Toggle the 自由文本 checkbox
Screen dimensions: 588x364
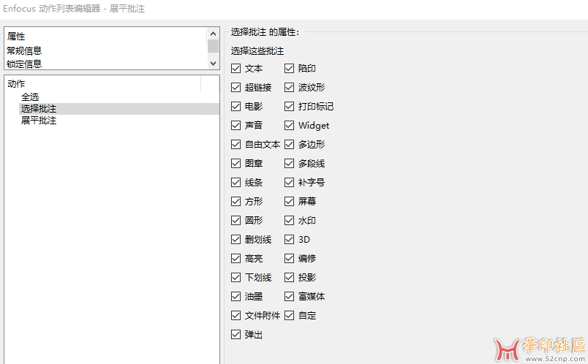pos(236,144)
